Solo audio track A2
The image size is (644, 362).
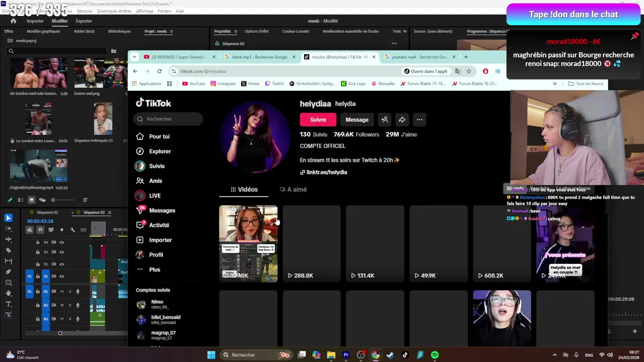[70, 305]
